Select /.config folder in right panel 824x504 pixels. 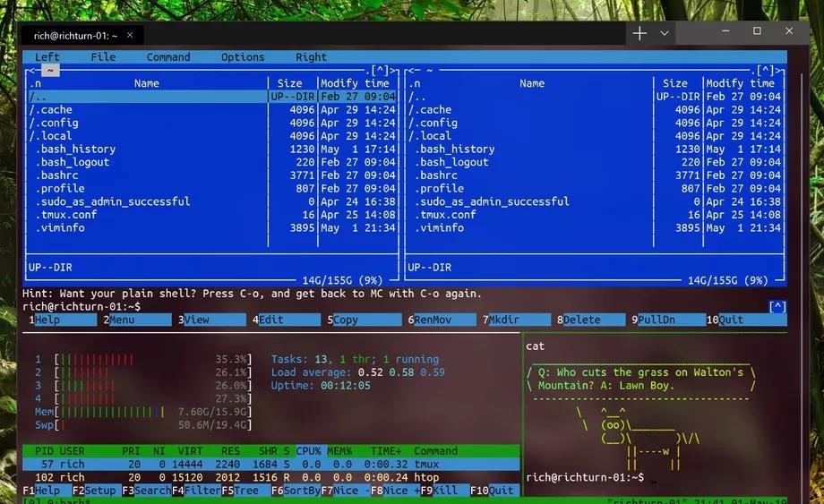(595, 123)
